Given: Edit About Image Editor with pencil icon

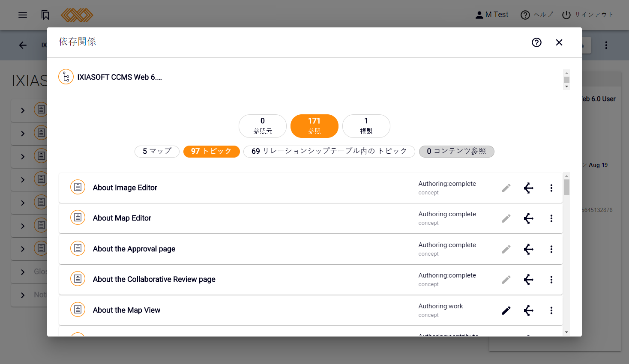Looking at the screenshot, I should 506,188.
